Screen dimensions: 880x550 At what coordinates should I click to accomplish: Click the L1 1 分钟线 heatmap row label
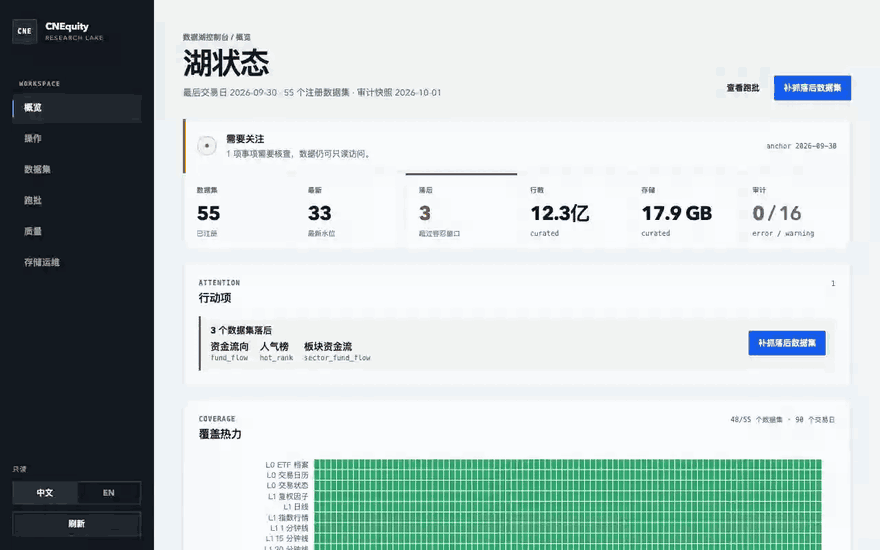289,528
